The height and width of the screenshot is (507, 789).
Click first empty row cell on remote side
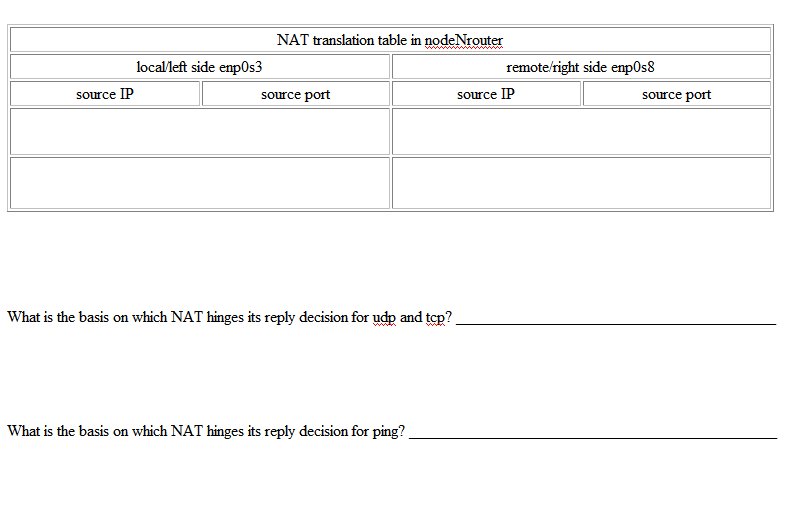[x=580, y=131]
